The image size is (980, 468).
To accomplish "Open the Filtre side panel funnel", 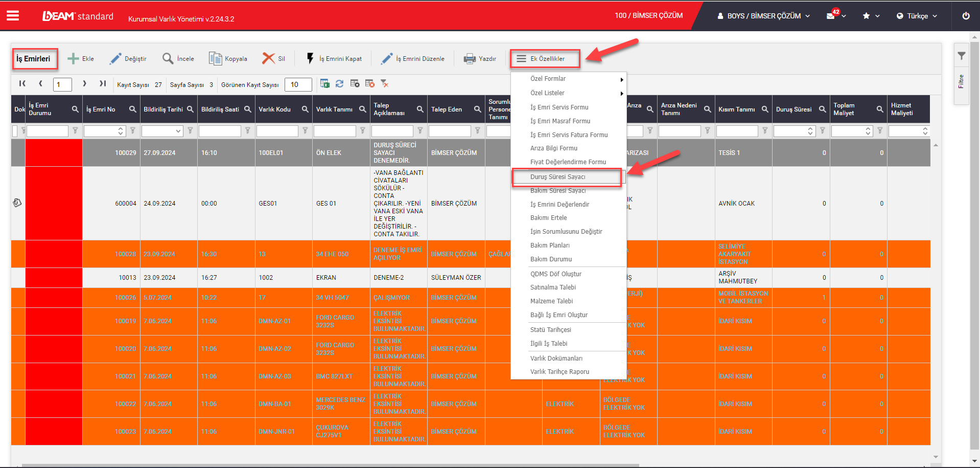I will click(961, 56).
